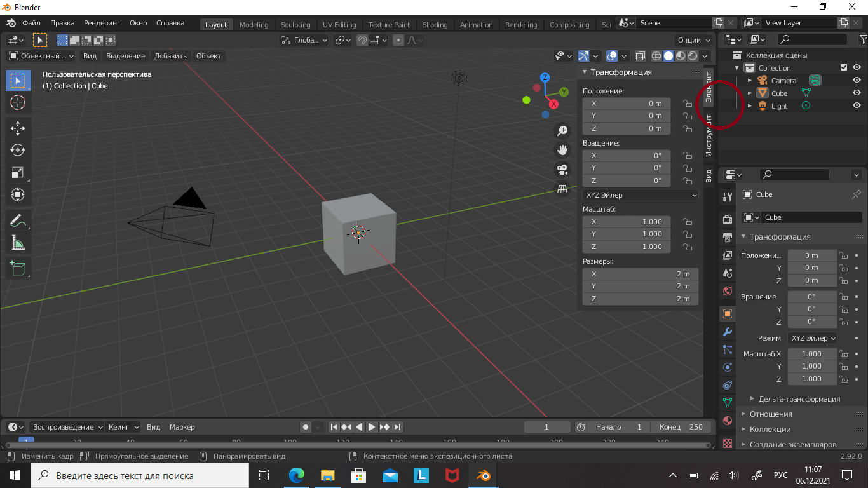This screenshot has height=488, width=868.
Task: Switch to the Sculpting workspace tab
Action: tap(295, 25)
